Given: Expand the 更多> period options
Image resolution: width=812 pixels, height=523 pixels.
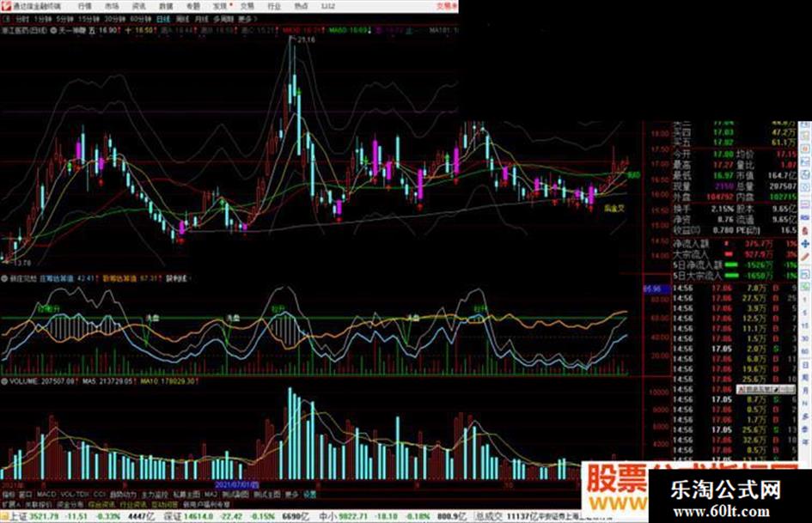Looking at the screenshot, I should (247, 19).
